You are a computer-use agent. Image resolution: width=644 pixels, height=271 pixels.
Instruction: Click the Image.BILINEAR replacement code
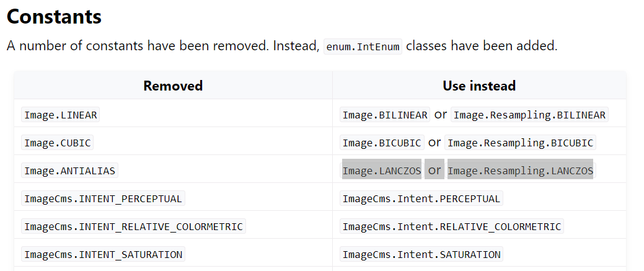coord(385,115)
